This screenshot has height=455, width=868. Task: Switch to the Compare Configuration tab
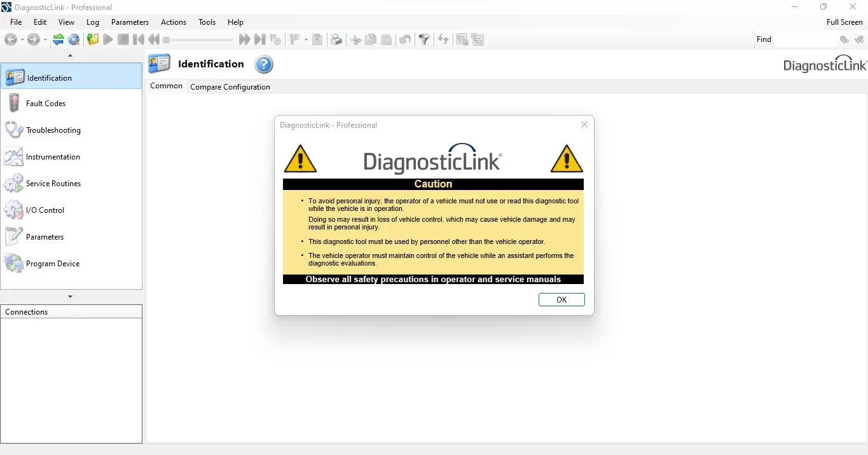click(230, 87)
